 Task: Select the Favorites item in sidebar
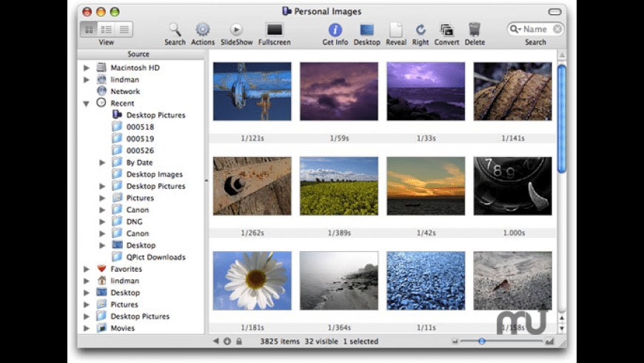click(x=126, y=269)
